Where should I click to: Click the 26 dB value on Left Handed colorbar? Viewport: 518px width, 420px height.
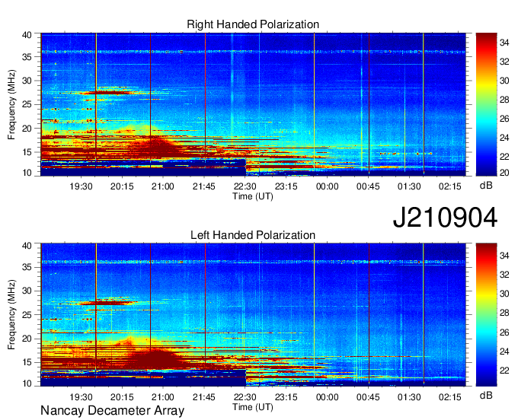(504, 332)
